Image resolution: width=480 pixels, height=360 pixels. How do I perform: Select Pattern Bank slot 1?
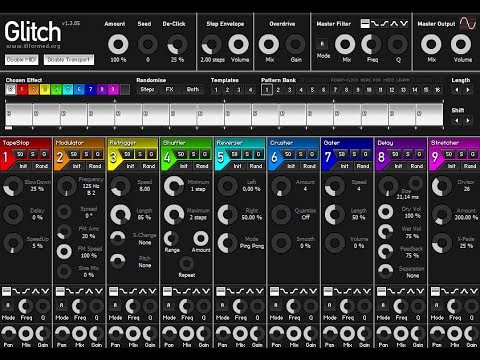click(x=267, y=90)
